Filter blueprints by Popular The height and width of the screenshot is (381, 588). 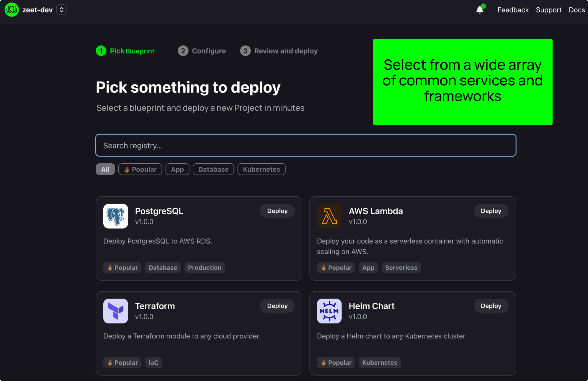140,169
